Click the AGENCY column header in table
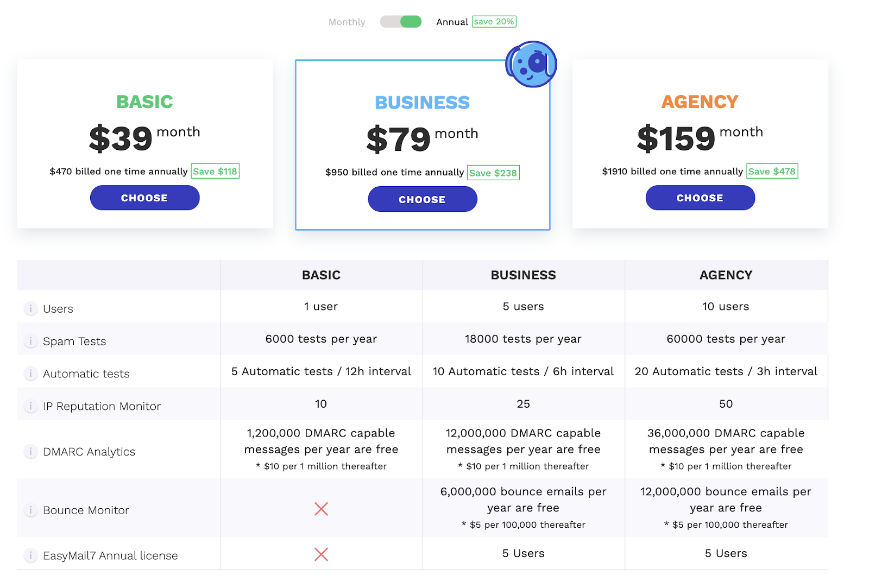The image size is (869, 588). click(x=726, y=275)
